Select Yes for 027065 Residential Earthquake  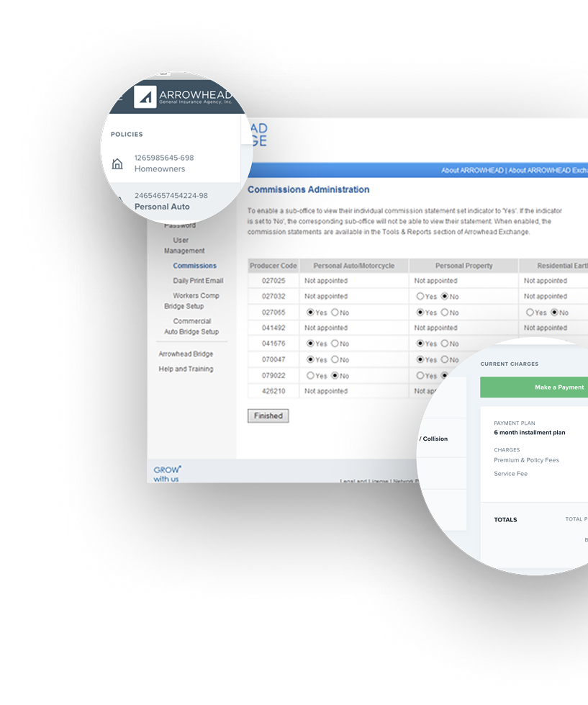click(530, 312)
